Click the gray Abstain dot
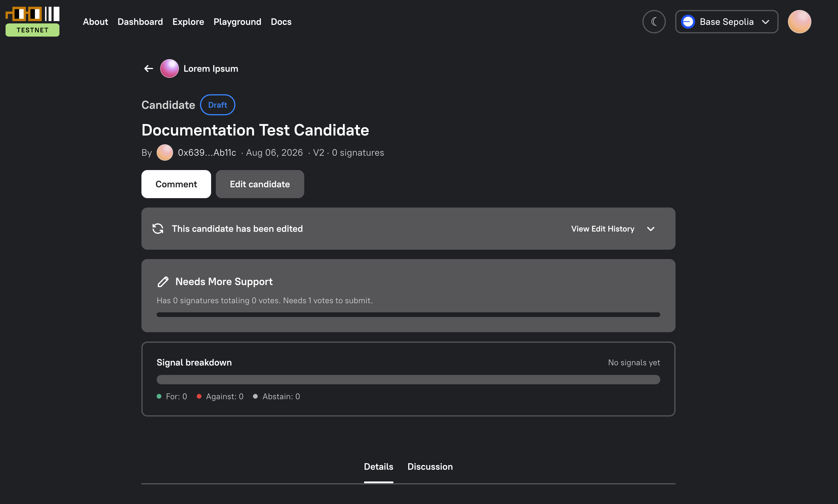 (x=255, y=396)
